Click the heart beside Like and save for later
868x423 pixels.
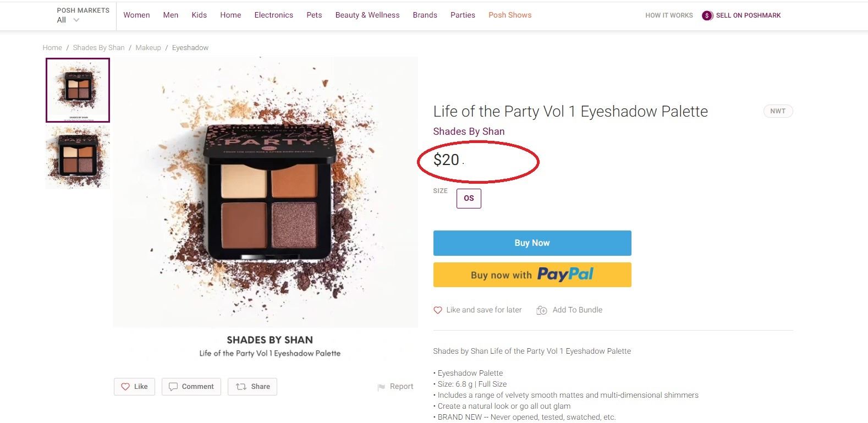pyautogui.click(x=438, y=310)
